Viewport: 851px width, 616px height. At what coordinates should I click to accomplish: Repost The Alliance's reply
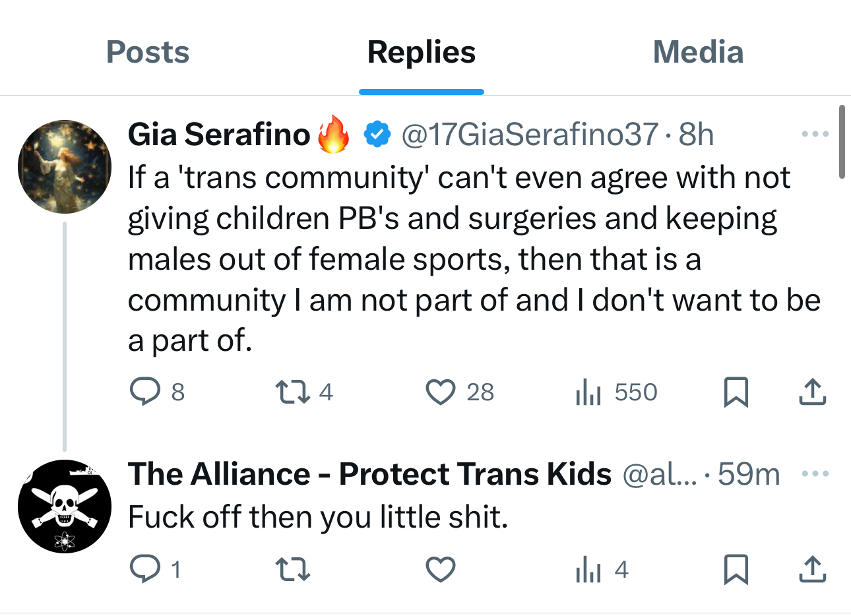click(292, 569)
